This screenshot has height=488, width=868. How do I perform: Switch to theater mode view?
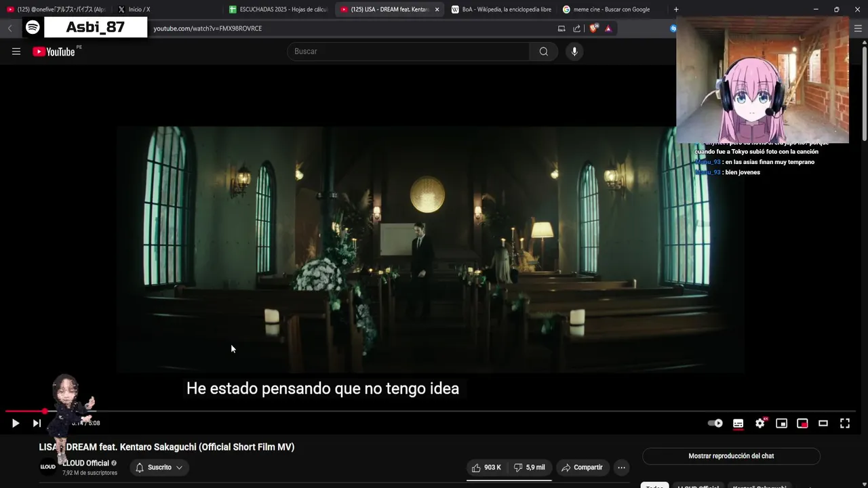823,423
